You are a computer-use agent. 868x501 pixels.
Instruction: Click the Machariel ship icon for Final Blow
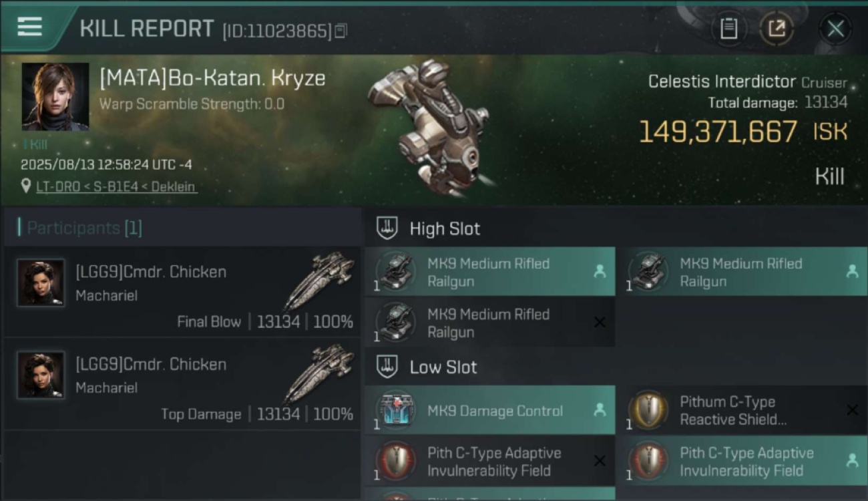[318, 281]
